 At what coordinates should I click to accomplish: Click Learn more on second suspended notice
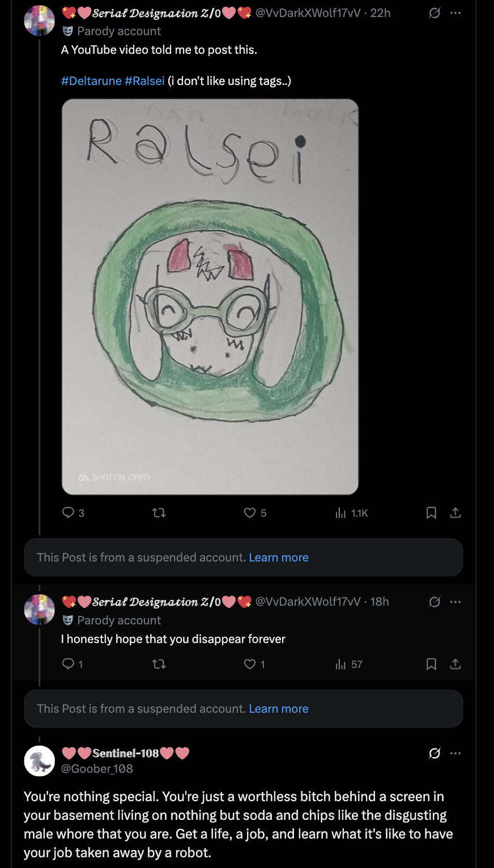coord(279,709)
